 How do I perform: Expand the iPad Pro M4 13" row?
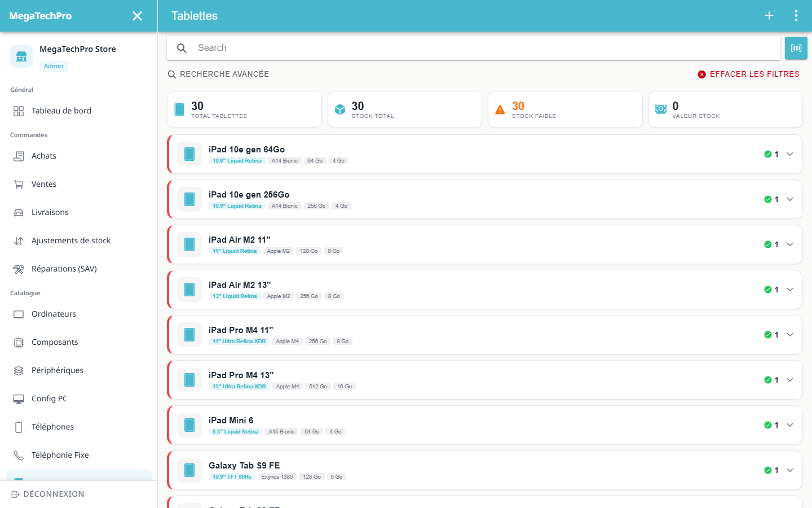(x=790, y=380)
